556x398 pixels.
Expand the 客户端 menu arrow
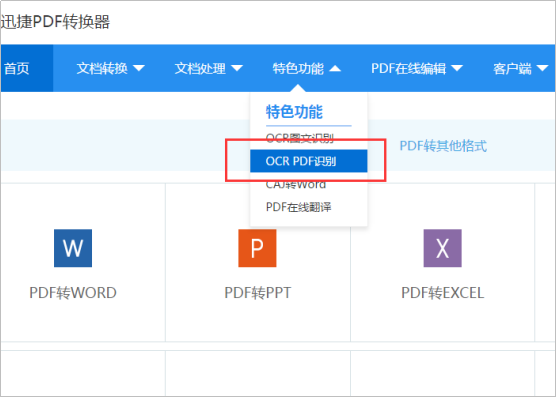[543, 68]
